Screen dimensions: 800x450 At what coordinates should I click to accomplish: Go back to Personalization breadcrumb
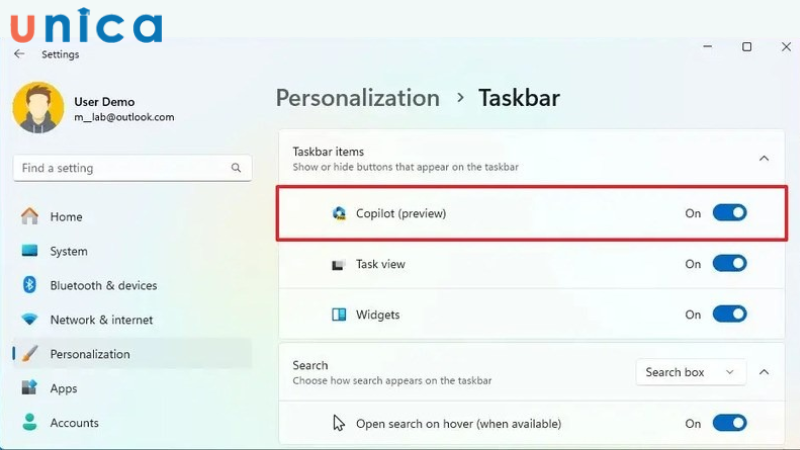(x=357, y=98)
